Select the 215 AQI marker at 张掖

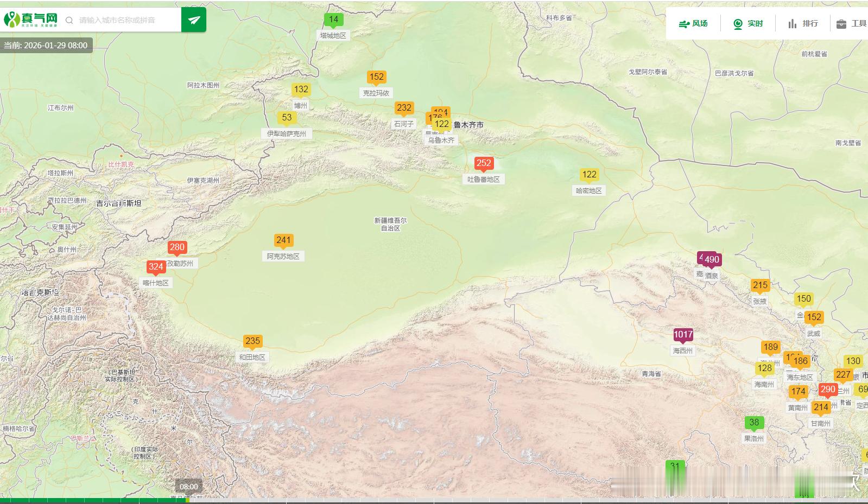point(760,285)
